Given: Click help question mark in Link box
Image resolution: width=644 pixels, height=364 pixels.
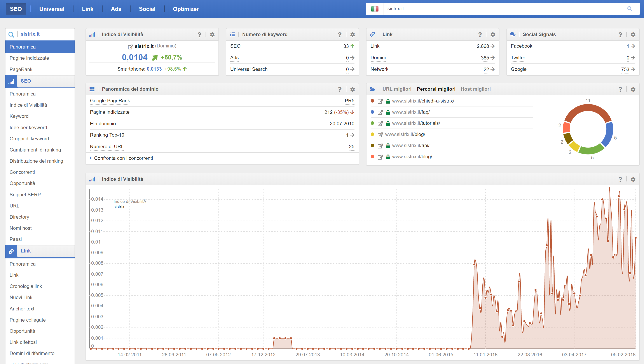Looking at the screenshot, I should [480, 35].
